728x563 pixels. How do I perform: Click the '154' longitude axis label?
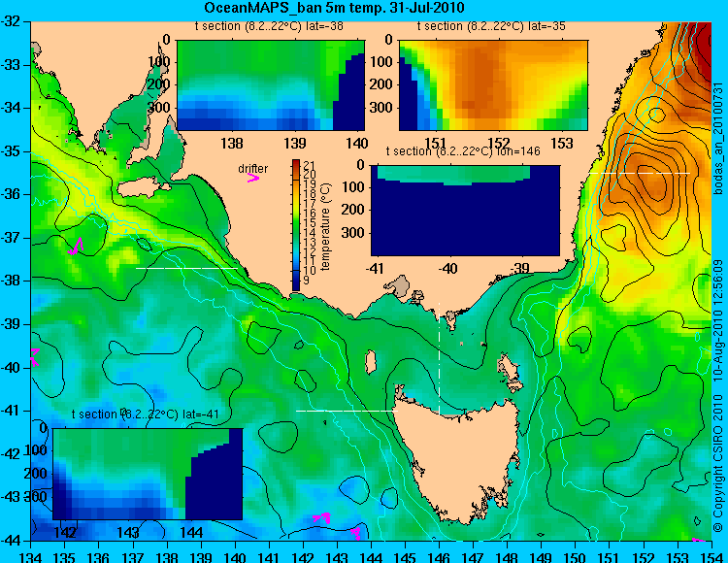711,557
